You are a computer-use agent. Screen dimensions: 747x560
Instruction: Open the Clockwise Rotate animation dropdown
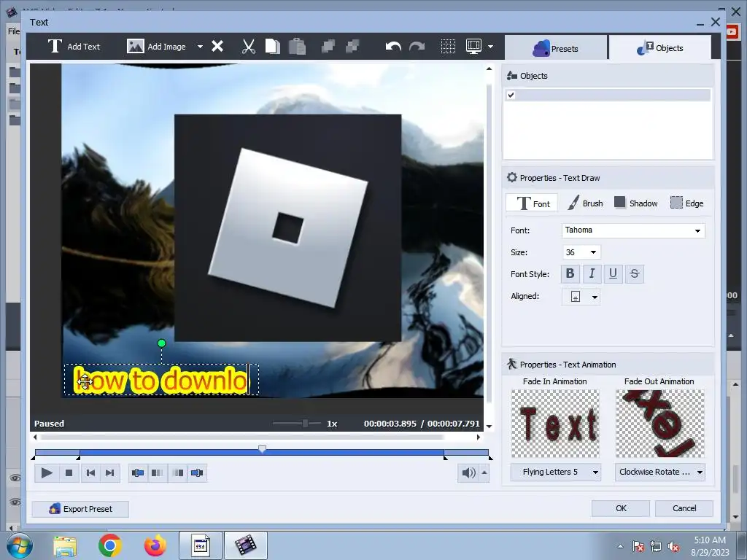tap(659, 472)
